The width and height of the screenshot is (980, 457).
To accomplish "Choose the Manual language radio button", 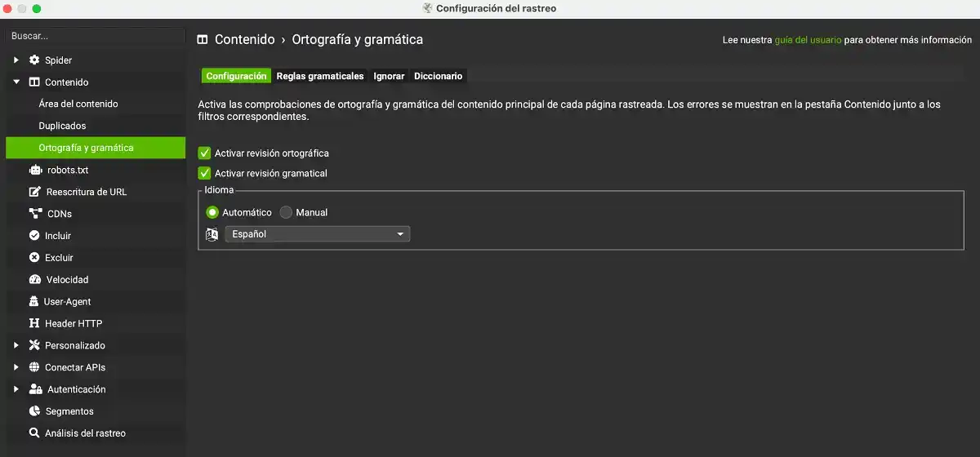I will pos(286,212).
